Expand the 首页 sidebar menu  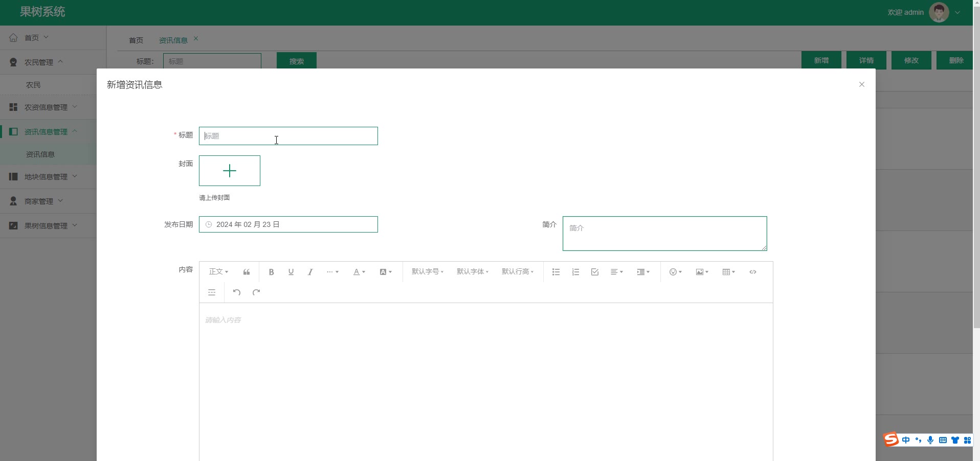(48, 38)
